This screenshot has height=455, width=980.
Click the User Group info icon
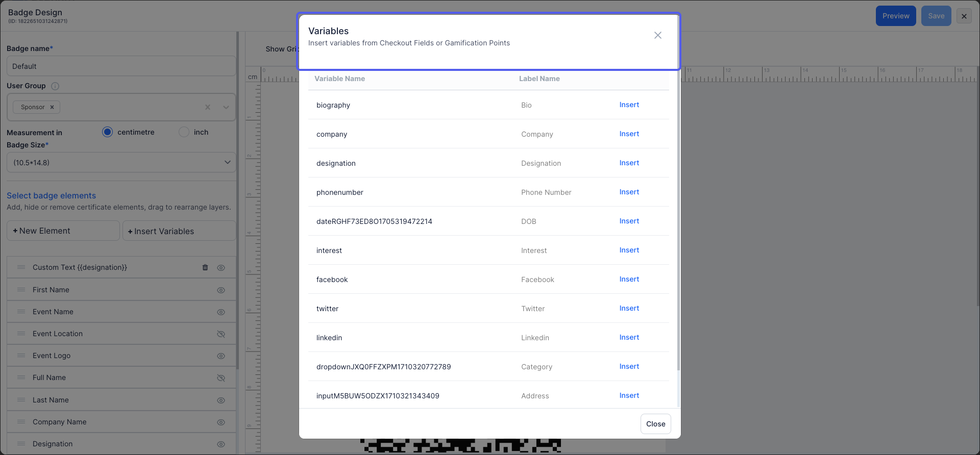tap(55, 86)
